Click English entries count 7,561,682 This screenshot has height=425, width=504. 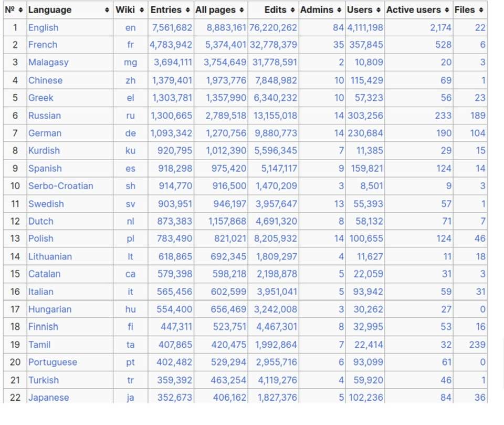[x=172, y=28]
